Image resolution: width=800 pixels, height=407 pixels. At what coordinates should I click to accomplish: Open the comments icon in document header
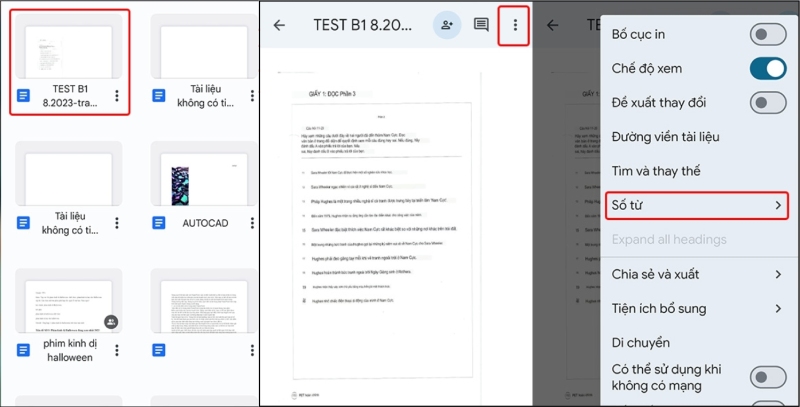pos(481,24)
